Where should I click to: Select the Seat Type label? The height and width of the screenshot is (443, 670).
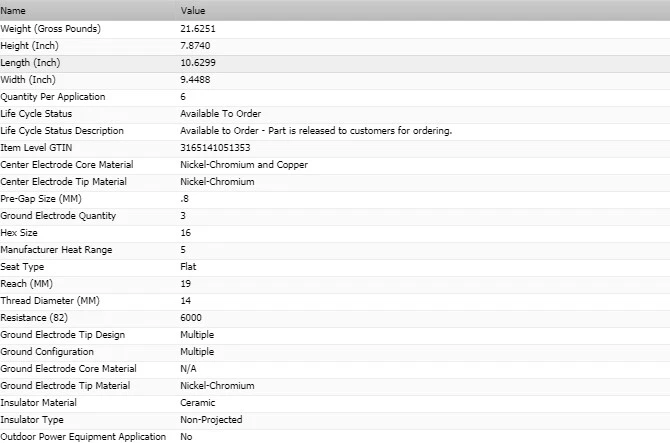click(22, 267)
